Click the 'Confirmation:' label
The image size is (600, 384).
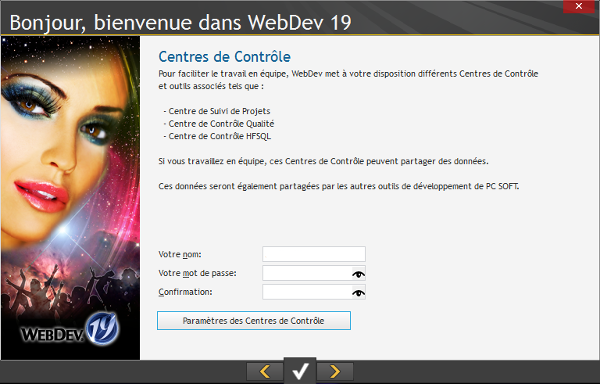(185, 292)
